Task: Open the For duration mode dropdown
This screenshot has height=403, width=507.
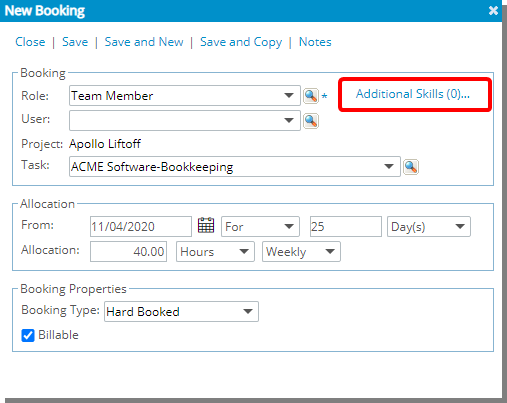Action: point(260,227)
